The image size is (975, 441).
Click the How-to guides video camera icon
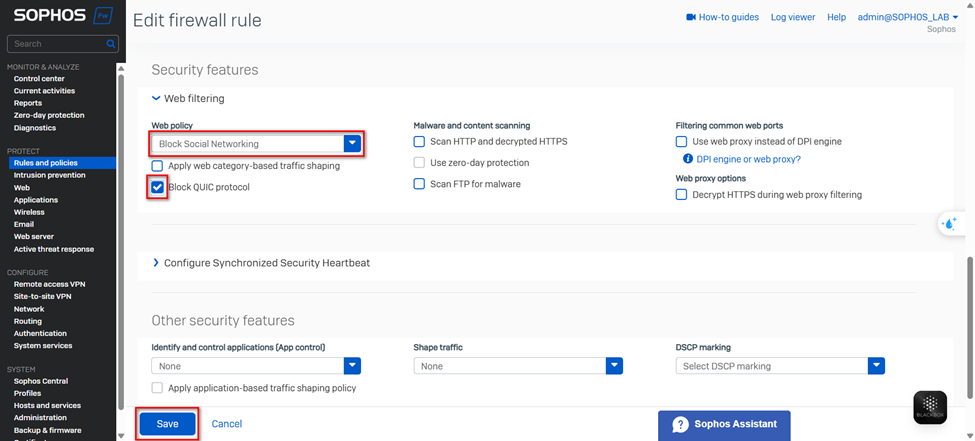pyautogui.click(x=690, y=17)
